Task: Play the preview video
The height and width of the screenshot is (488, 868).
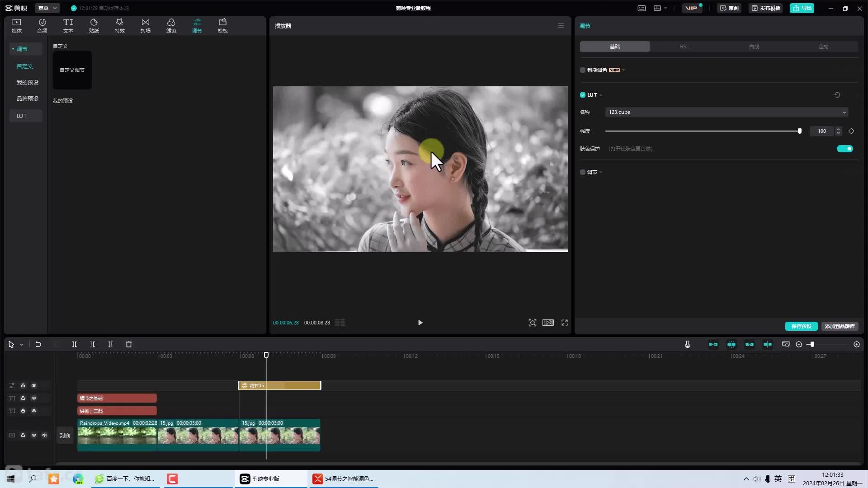Action: (x=420, y=323)
